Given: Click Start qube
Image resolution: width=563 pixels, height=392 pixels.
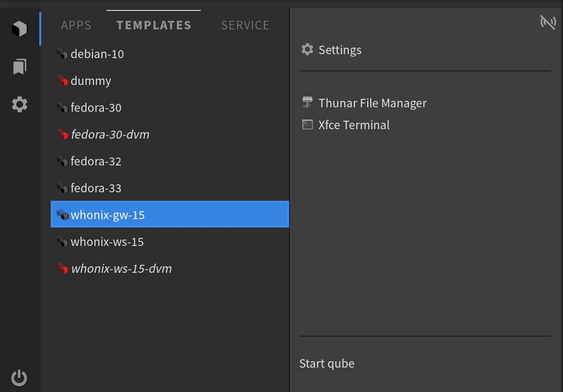Looking at the screenshot, I should pyautogui.click(x=327, y=364).
